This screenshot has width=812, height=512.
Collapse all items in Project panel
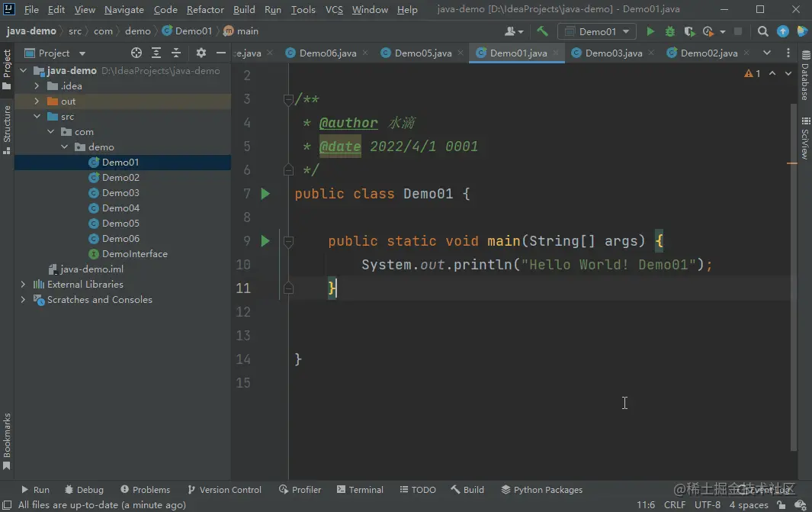176,53
